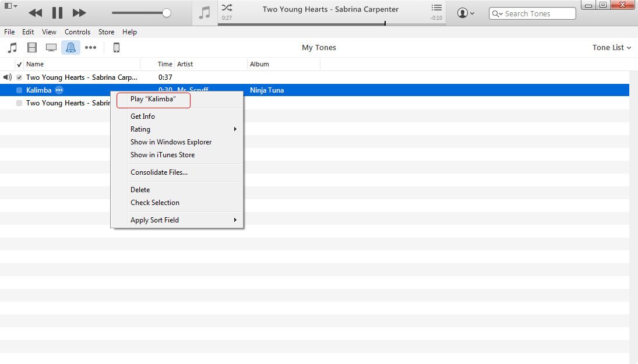Image resolution: width=638 pixels, height=364 pixels.
Task: Open the View menu
Action: 49,31
